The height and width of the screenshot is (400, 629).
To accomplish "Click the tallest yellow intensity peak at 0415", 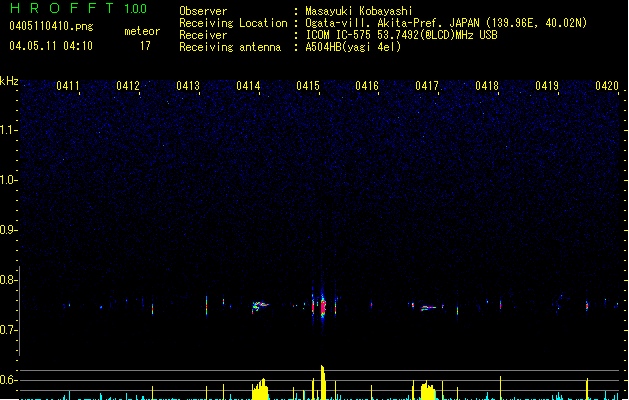I will point(323,382).
